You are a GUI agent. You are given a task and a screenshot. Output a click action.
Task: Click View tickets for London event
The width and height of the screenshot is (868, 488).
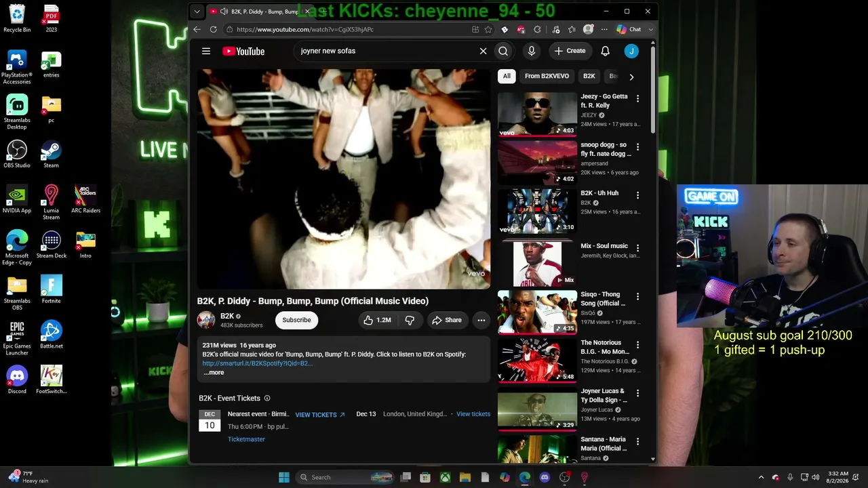[x=473, y=414]
